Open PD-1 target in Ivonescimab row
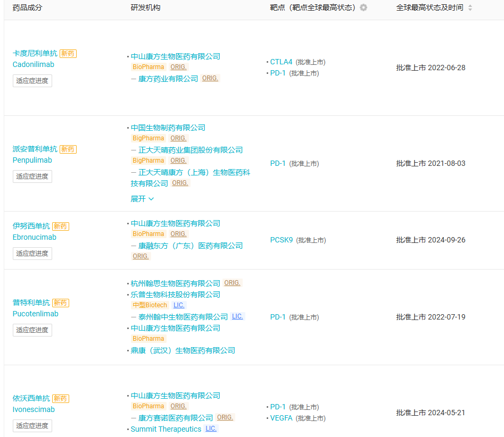The image size is (504, 437). [x=278, y=407]
